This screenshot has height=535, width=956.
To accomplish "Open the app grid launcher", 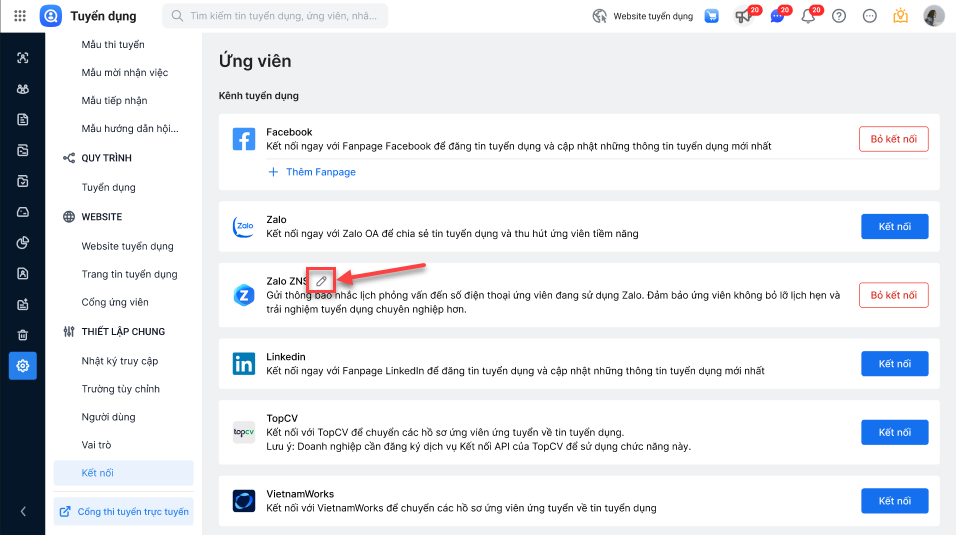I will coord(20,16).
